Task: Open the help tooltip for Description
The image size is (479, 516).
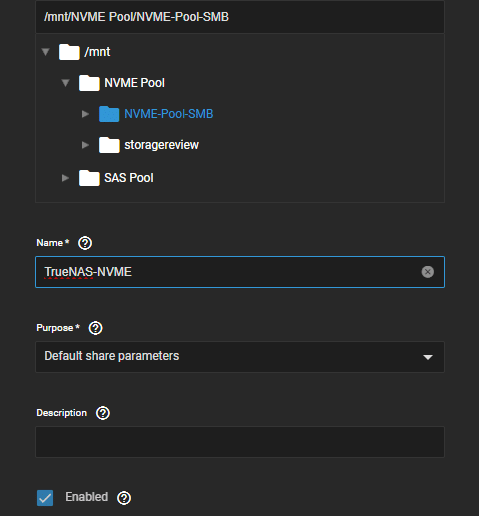Action: pos(103,413)
